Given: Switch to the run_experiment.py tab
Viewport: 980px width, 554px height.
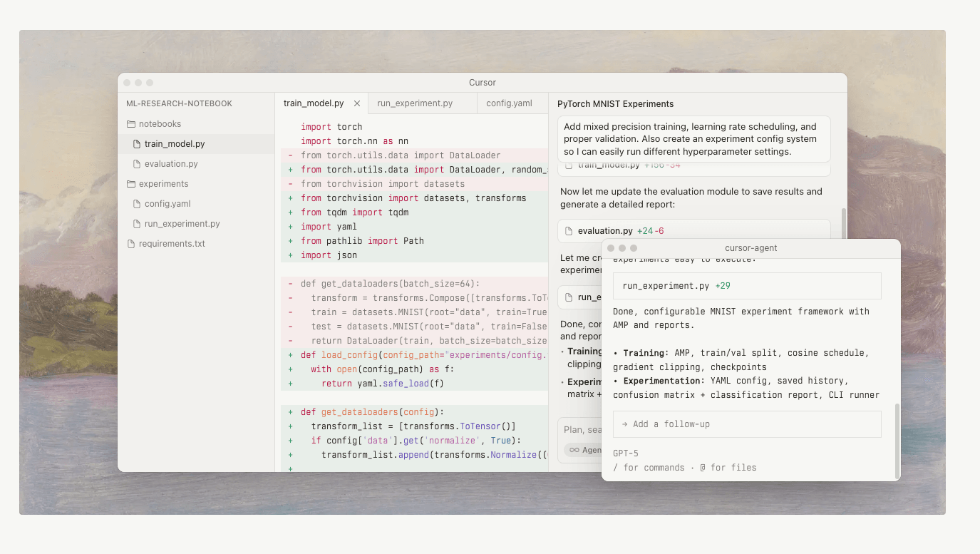Looking at the screenshot, I should point(415,103).
